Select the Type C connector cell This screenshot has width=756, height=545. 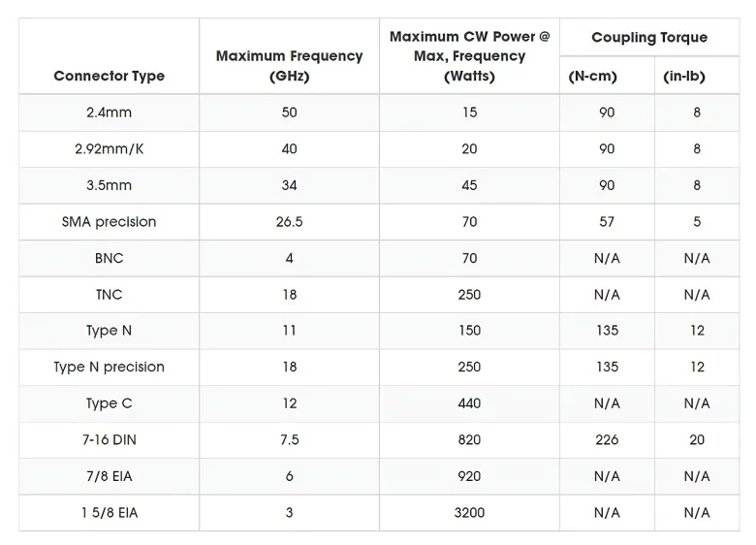(x=109, y=403)
